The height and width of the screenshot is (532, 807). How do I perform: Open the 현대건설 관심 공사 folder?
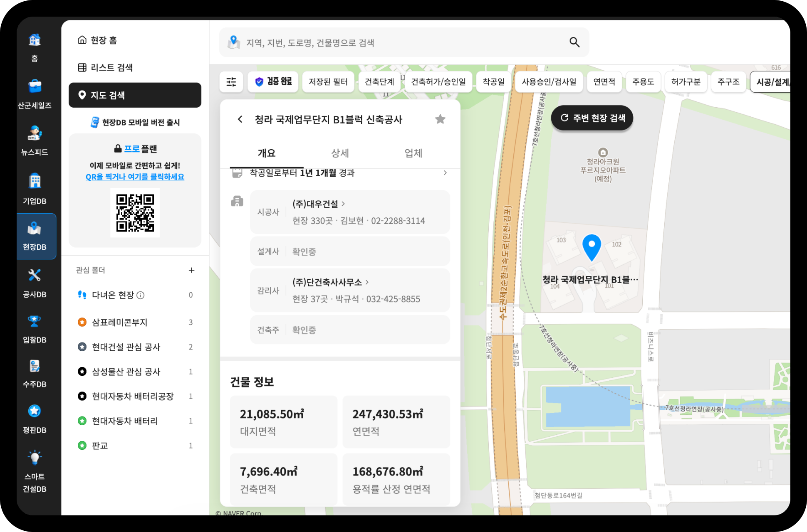135,347
